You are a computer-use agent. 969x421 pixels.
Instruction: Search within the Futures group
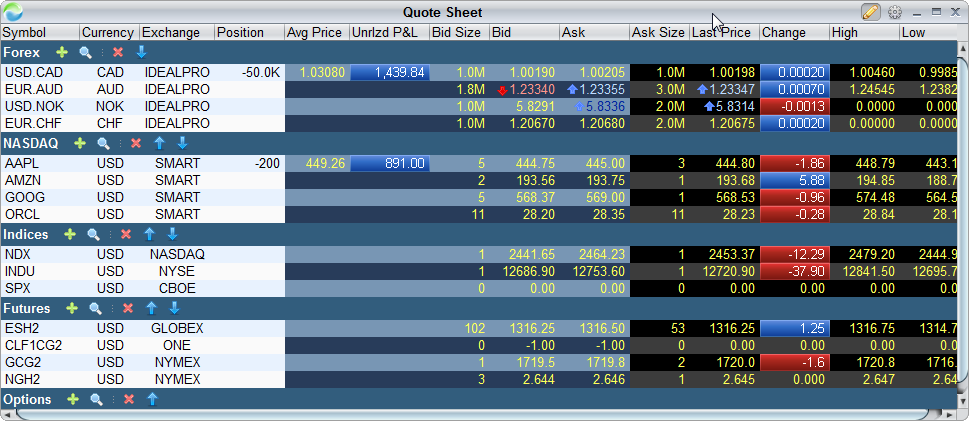95,308
